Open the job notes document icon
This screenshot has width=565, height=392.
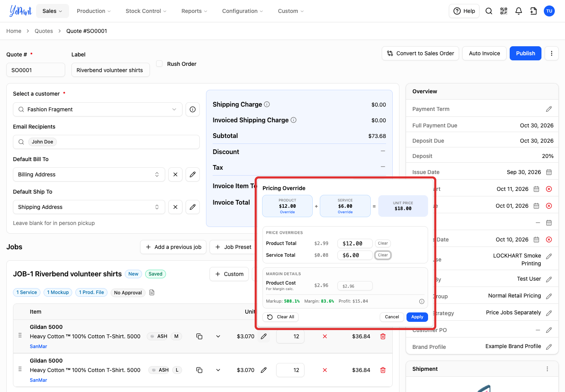click(x=152, y=292)
